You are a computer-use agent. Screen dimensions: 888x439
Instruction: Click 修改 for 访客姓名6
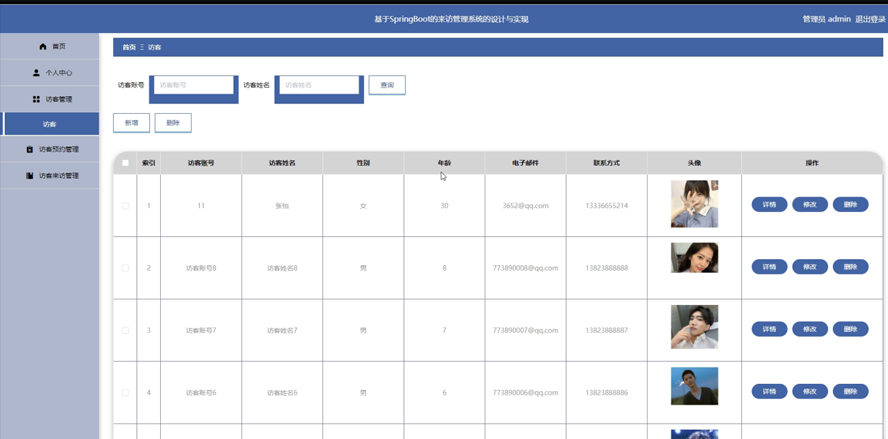point(810,391)
